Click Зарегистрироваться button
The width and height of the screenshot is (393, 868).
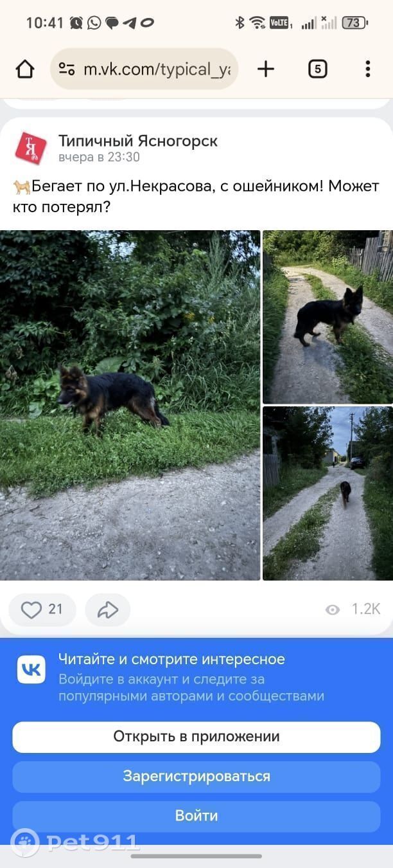[x=197, y=776]
